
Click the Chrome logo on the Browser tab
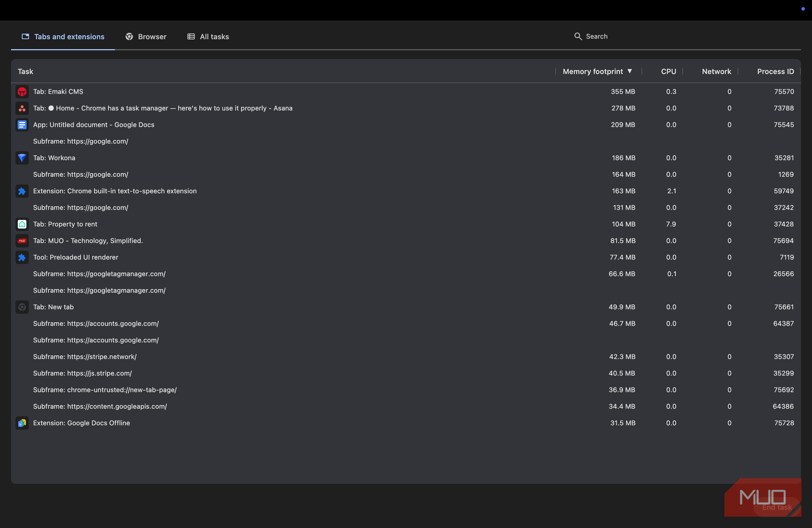(129, 36)
